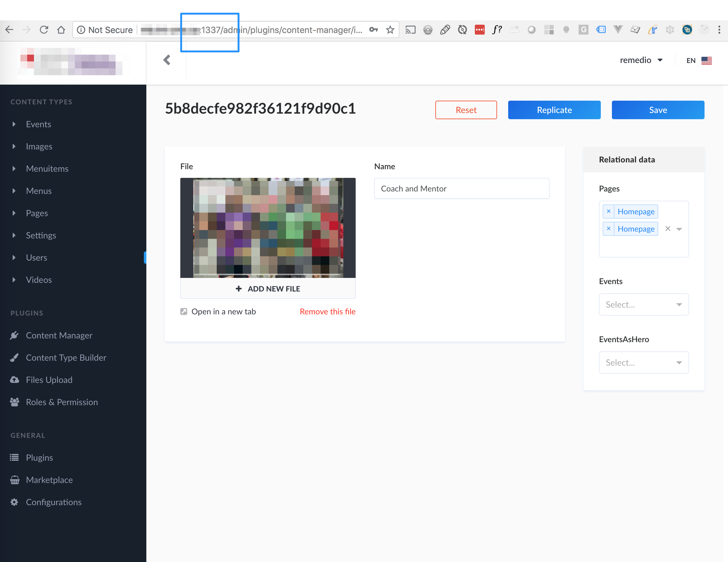728x562 pixels.
Task: Click the Open in a new tab icon
Action: (x=184, y=311)
